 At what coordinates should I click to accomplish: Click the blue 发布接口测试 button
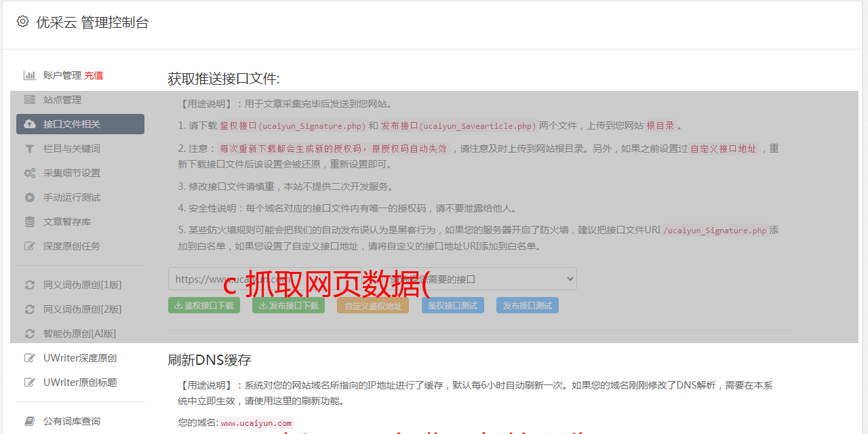[x=528, y=306]
